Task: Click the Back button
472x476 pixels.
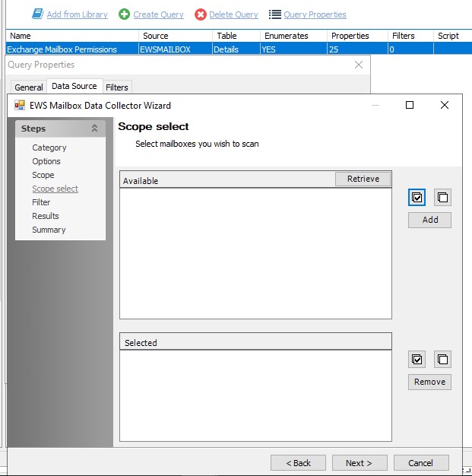Action: (x=298, y=462)
